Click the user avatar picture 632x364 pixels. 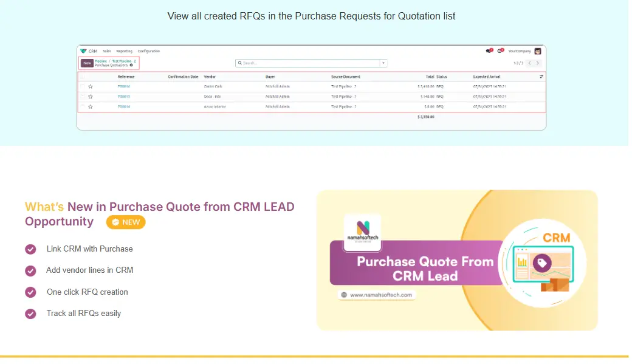[x=538, y=51]
